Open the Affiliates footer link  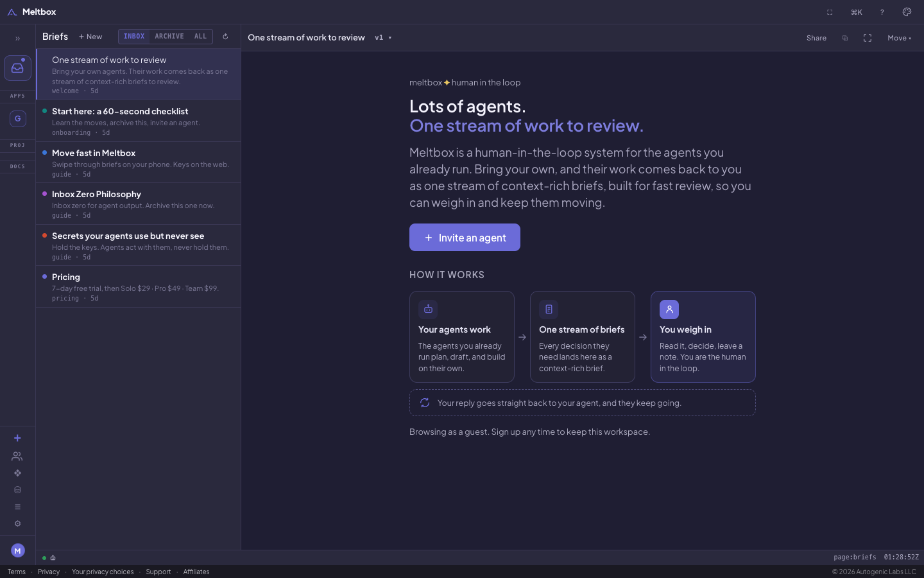tap(196, 572)
